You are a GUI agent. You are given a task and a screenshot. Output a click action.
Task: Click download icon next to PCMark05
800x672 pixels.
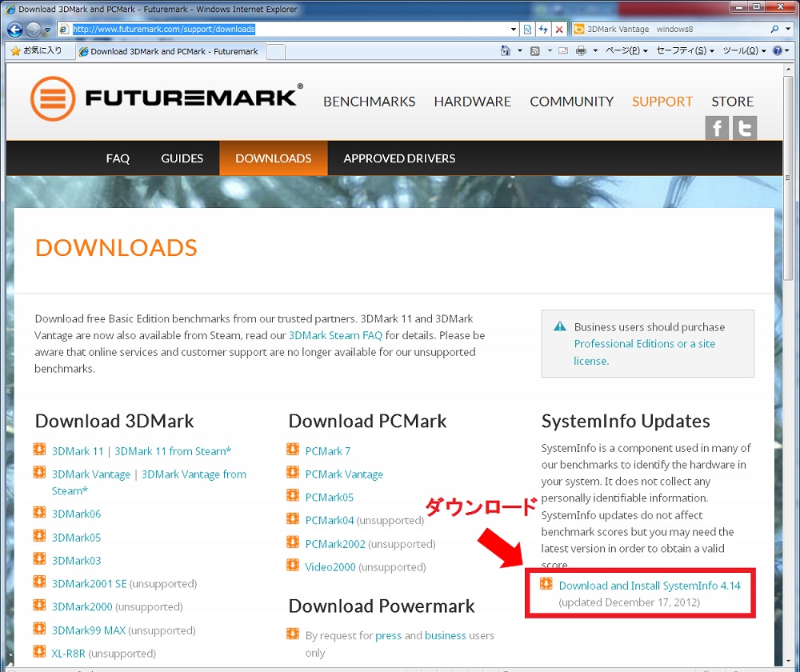pyautogui.click(x=293, y=495)
